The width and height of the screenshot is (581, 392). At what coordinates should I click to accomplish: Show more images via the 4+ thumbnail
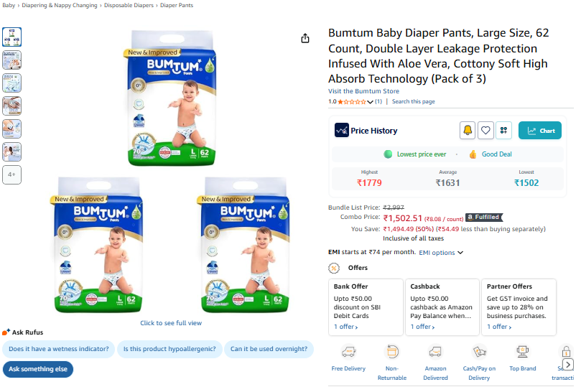[12, 174]
